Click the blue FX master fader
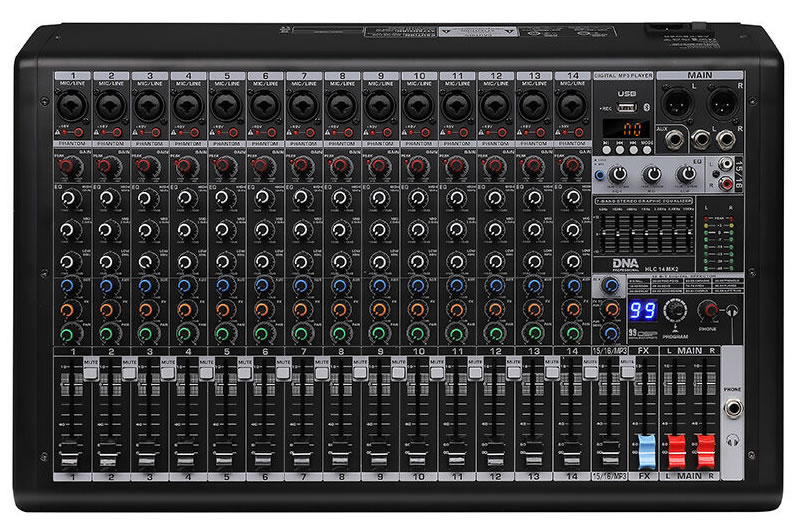 [647, 451]
